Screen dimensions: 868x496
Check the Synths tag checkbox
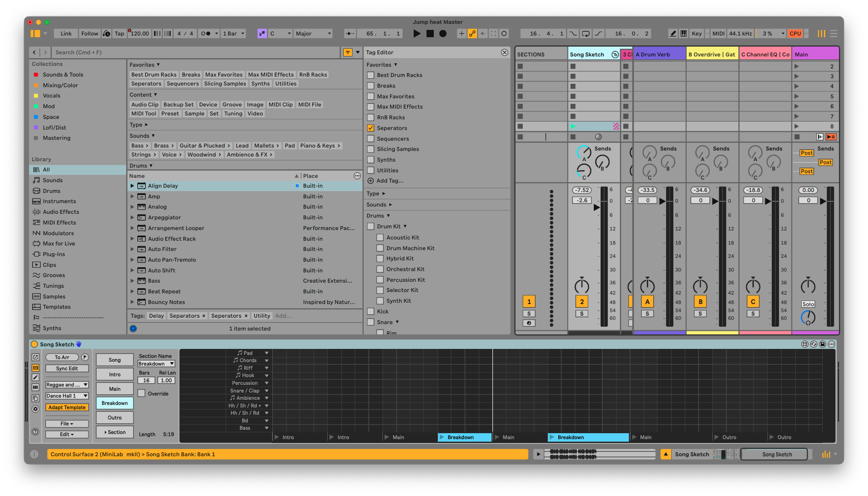[371, 159]
